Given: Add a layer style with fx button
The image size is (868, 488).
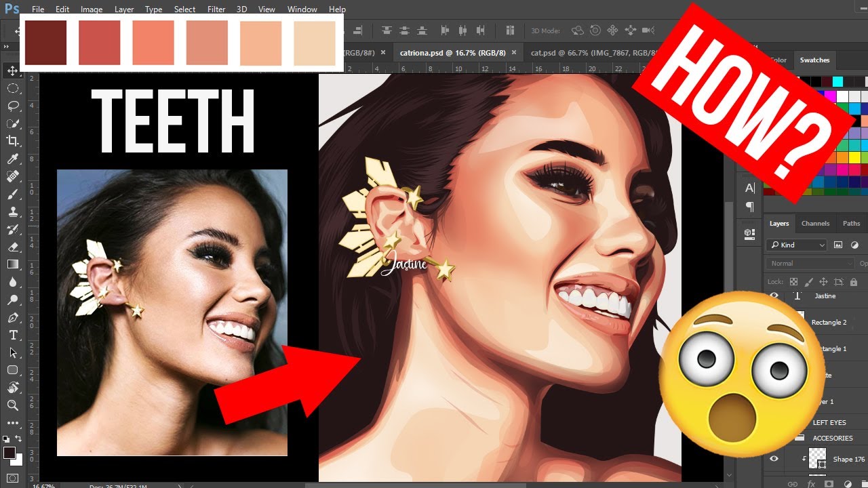Looking at the screenshot, I should point(810,484).
